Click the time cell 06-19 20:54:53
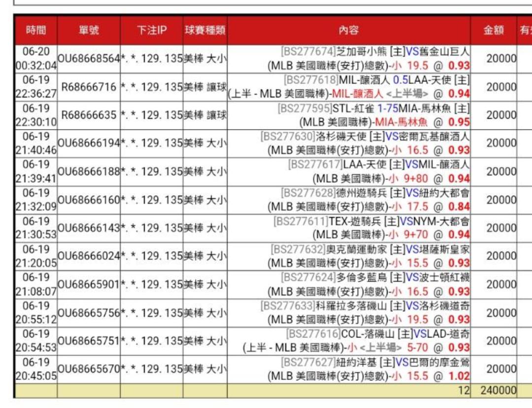The height and width of the screenshot is (408, 532). click(x=36, y=341)
